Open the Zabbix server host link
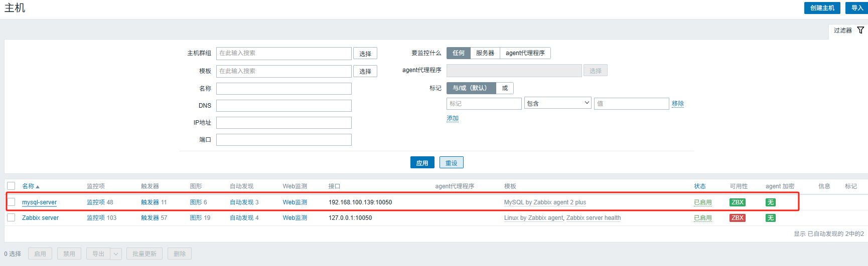The height and width of the screenshot is (266, 868). click(40, 218)
